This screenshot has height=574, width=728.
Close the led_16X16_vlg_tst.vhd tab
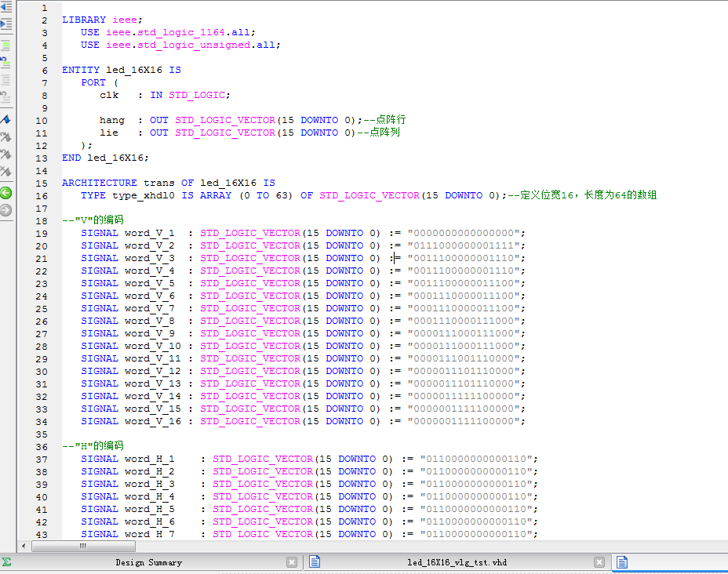[599, 561]
